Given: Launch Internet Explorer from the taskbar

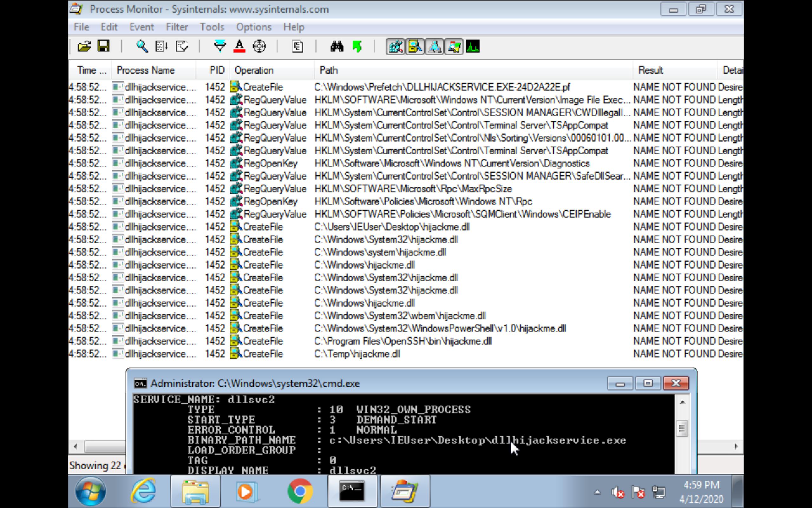Looking at the screenshot, I should pos(143,492).
